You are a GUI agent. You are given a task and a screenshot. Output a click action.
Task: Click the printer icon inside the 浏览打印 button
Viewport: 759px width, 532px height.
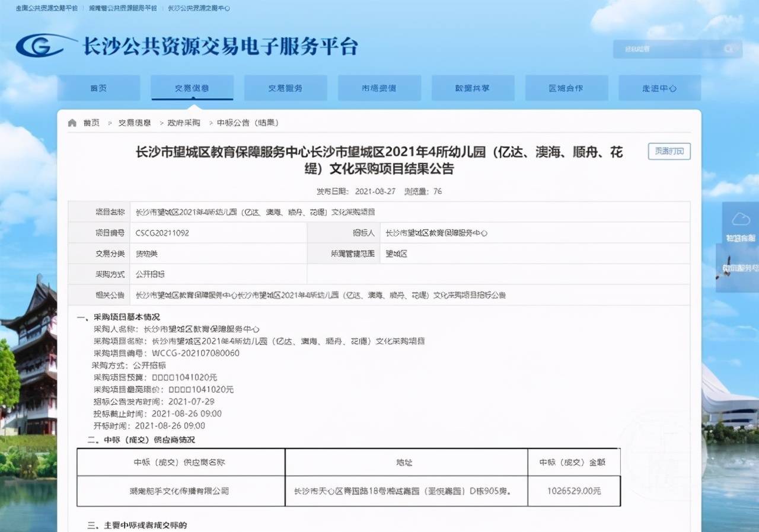point(655,151)
